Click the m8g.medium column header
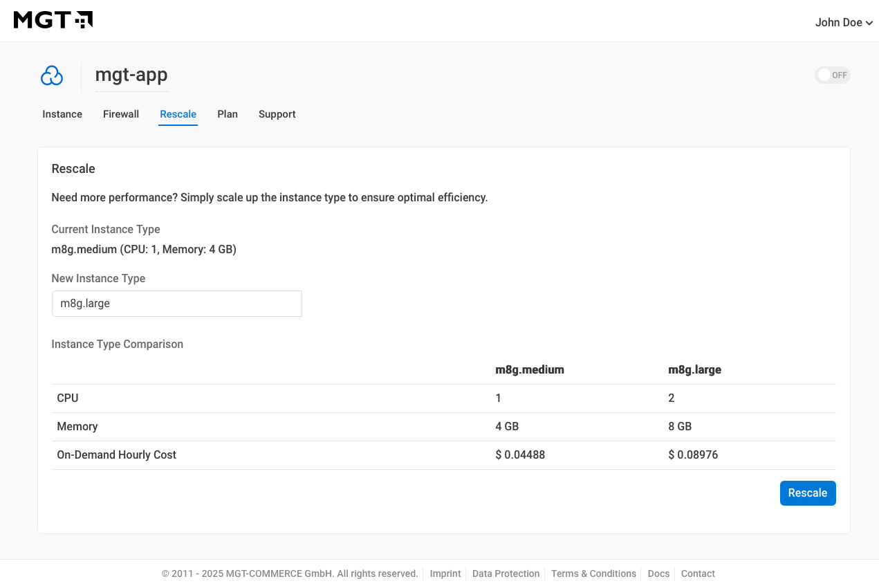 point(530,370)
